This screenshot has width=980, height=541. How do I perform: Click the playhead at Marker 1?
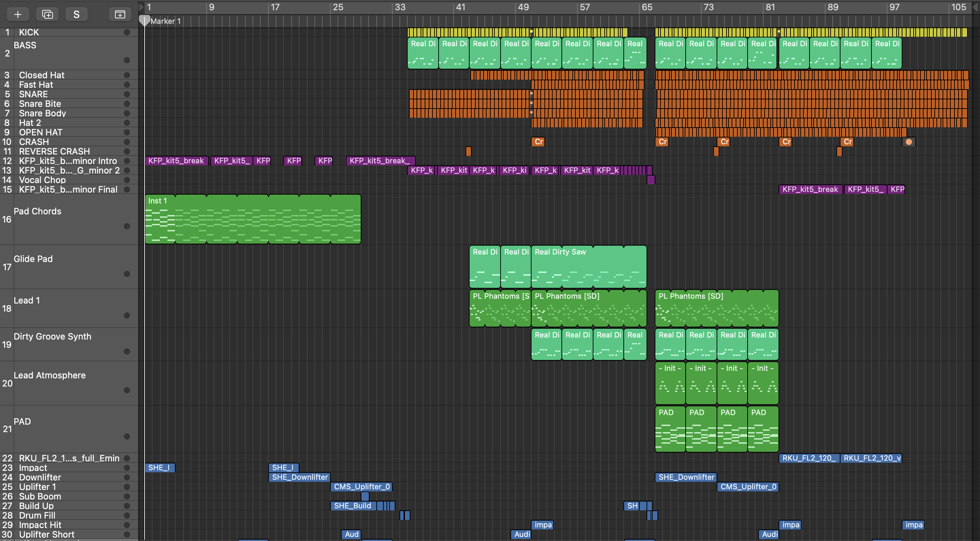(144, 20)
